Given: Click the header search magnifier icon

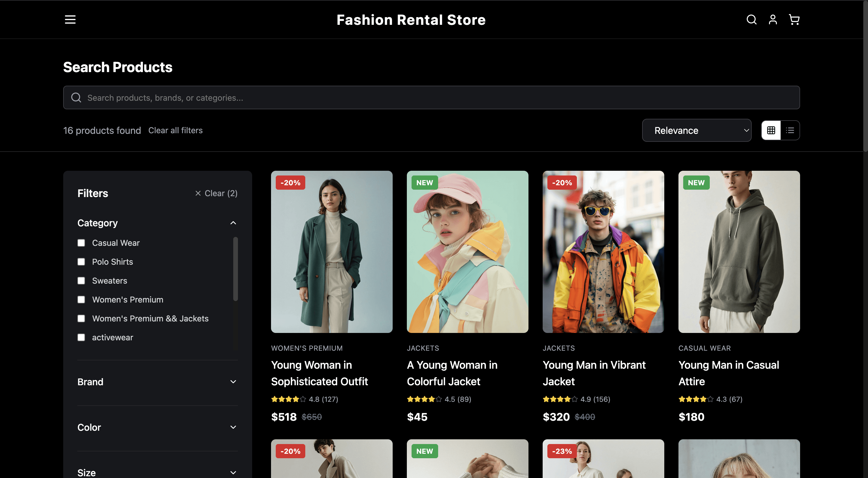Looking at the screenshot, I should click(x=751, y=19).
